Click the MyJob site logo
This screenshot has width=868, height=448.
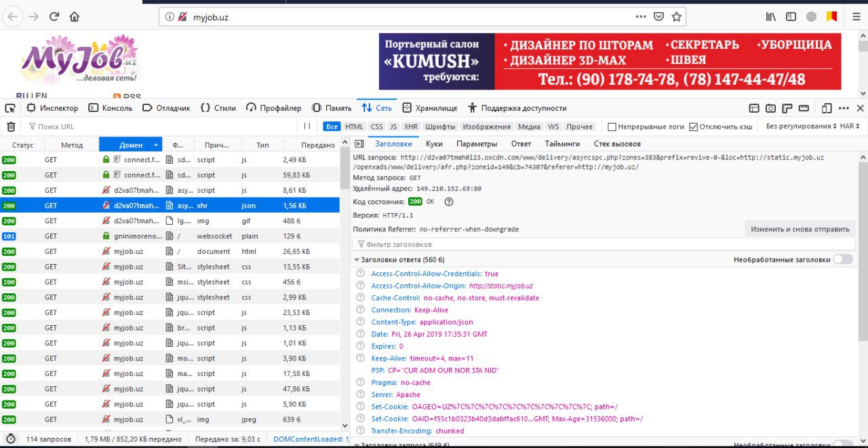point(79,60)
